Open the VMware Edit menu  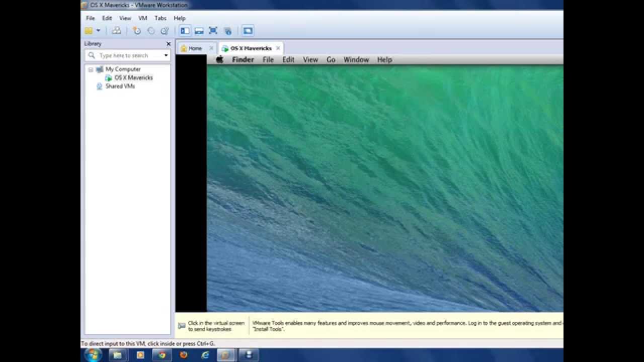point(107,18)
